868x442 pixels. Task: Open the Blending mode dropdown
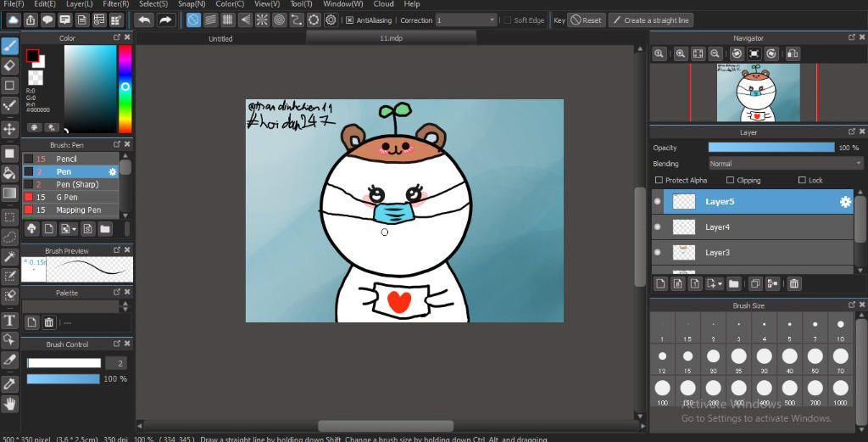[786, 164]
